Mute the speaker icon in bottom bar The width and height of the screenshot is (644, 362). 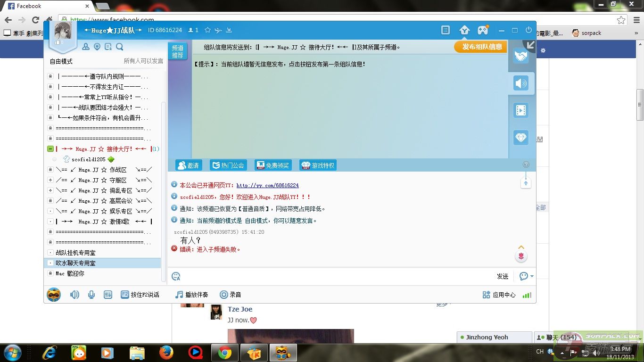tap(74, 294)
